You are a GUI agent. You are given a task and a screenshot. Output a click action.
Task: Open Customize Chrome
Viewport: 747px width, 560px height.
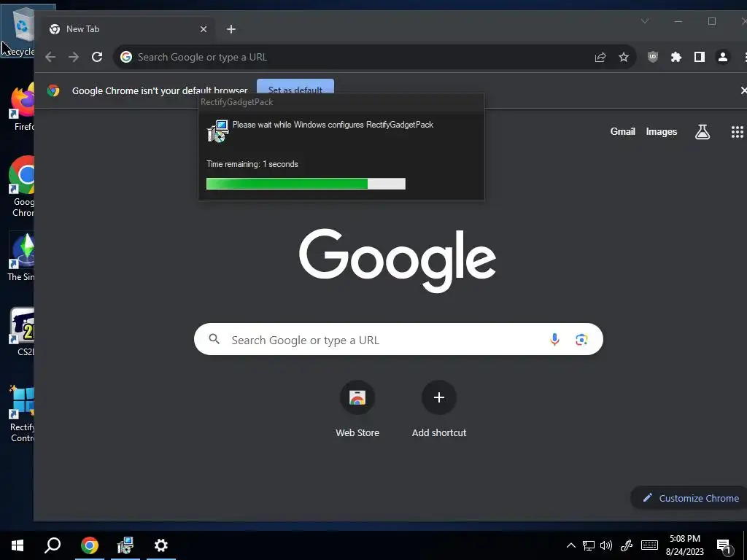690,498
